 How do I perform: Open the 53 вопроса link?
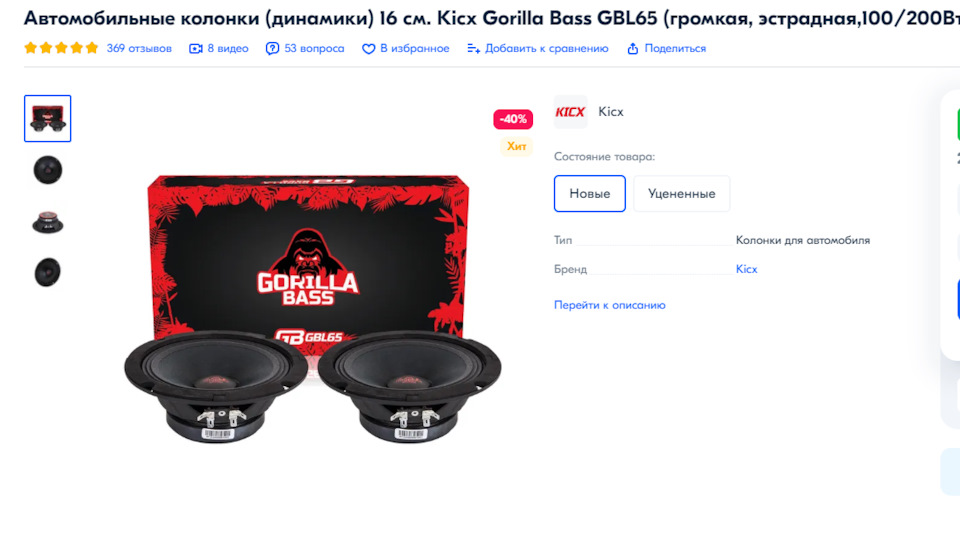pyautogui.click(x=314, y=48)
